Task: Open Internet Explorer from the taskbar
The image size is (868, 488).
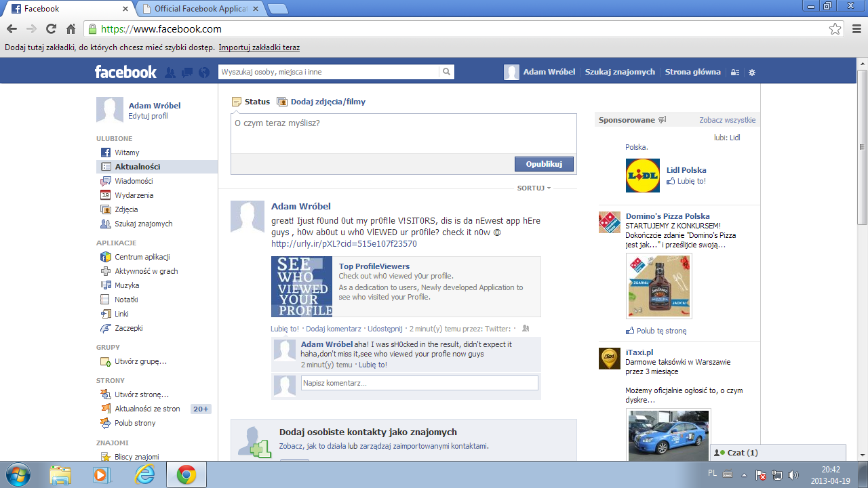Action: [x=144, y=474]
